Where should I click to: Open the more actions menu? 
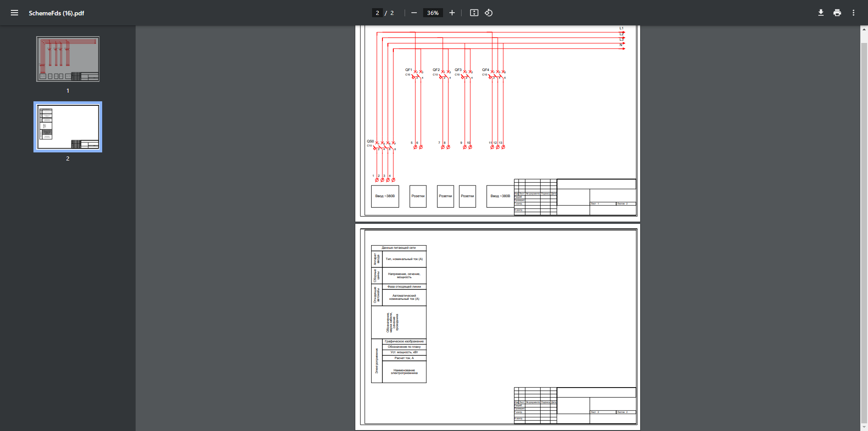point(853,13)
